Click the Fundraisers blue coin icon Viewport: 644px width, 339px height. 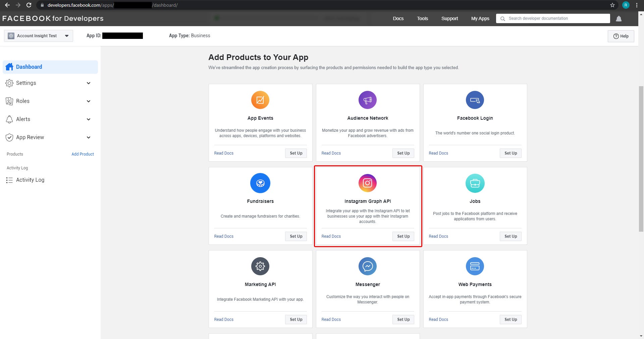coord(260,183)
